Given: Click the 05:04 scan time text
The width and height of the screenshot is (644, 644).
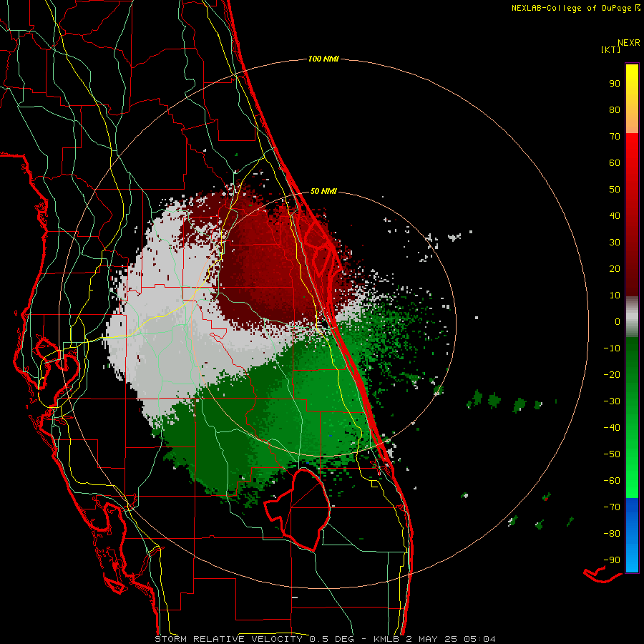Looking at the screenshot, I should (479, 639).
